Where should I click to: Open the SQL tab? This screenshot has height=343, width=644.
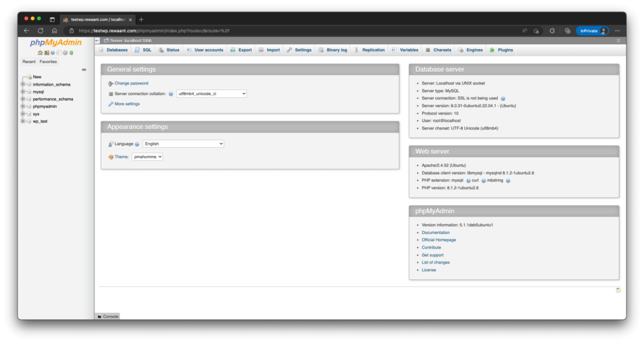coord(143,50)
